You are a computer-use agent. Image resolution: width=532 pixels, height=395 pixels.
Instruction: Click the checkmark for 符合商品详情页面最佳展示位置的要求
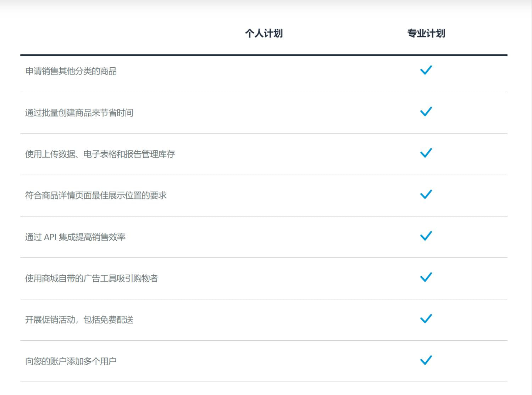pos(426,194)
